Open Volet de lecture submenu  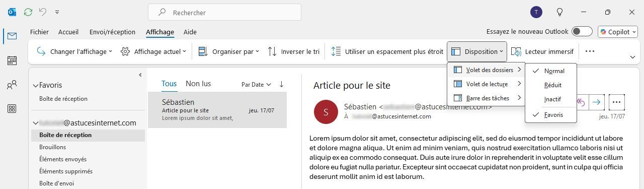[487, 84]
